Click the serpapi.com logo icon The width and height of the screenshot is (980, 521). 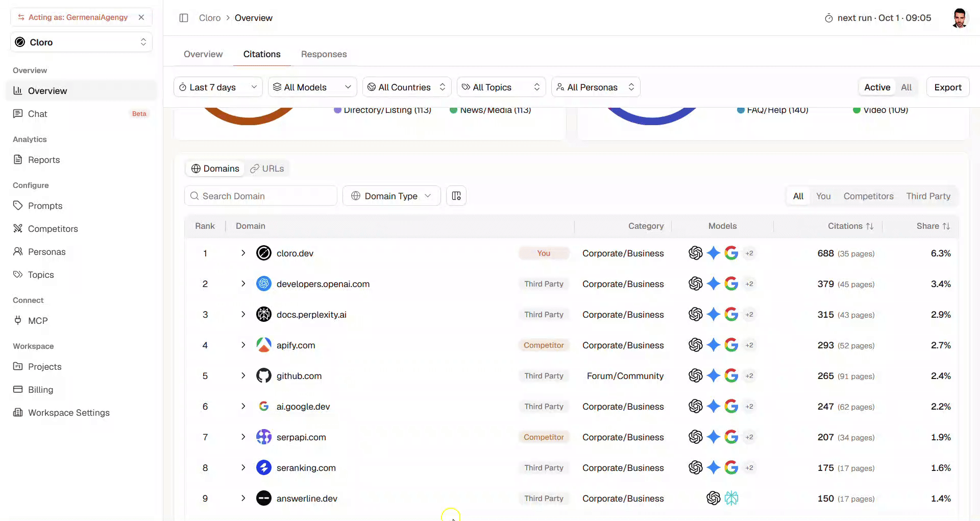264,437
